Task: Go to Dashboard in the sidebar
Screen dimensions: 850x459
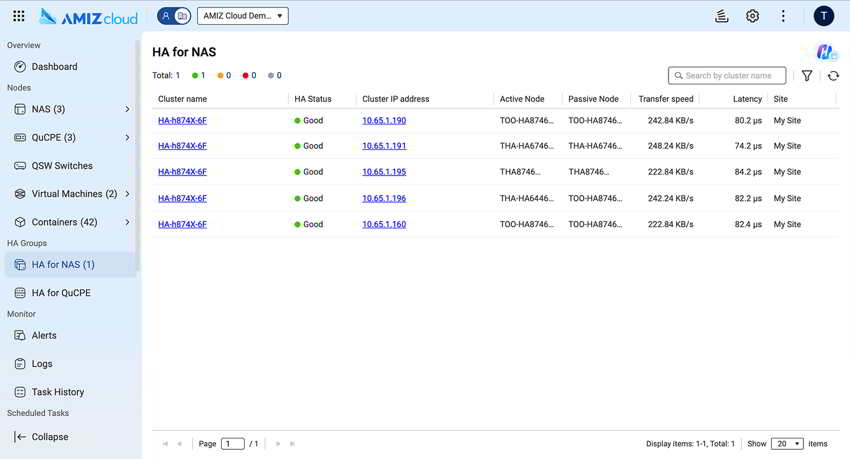Action: point(54,67)
